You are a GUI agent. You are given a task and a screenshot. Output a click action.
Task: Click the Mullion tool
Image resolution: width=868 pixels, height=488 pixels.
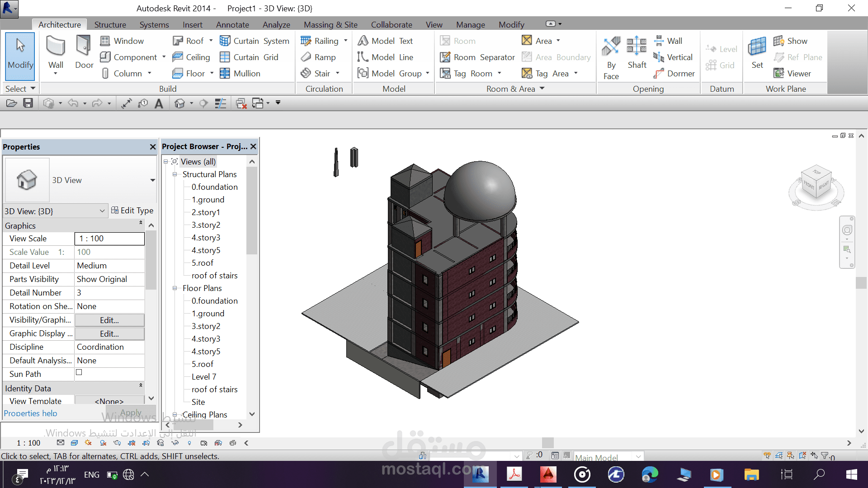tap(240, 73)
